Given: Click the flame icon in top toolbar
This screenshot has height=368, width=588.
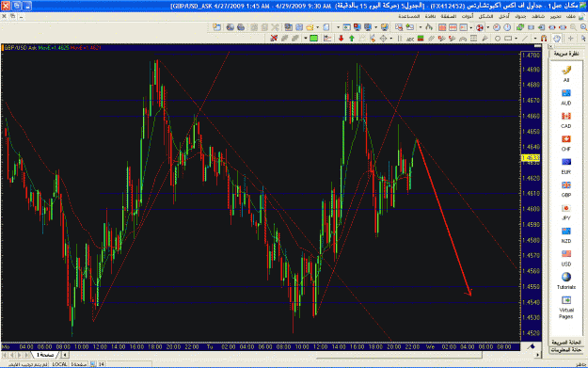Looking at the screenshot, I should [x=429, y=27].
